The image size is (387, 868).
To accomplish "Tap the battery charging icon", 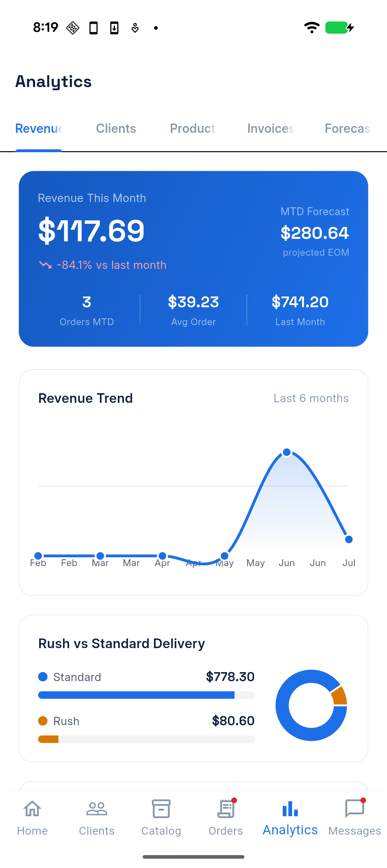I will click(340, 28).
